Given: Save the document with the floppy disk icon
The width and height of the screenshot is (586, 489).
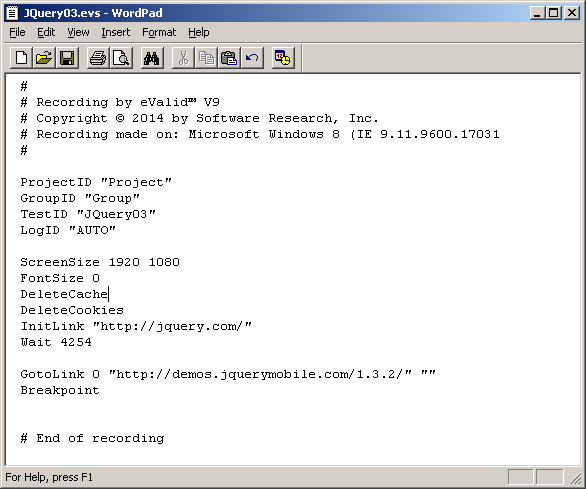Looking at the screenshot, I should (67, 58).
